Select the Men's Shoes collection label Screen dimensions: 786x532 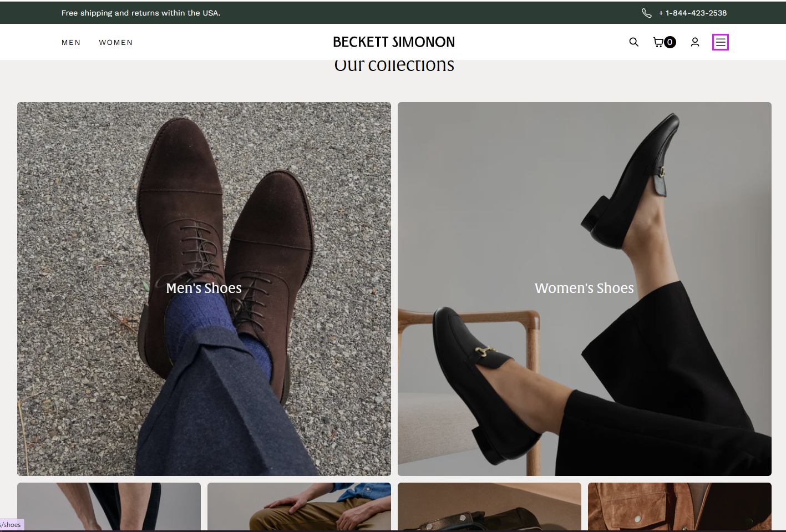tap(204, 288)
